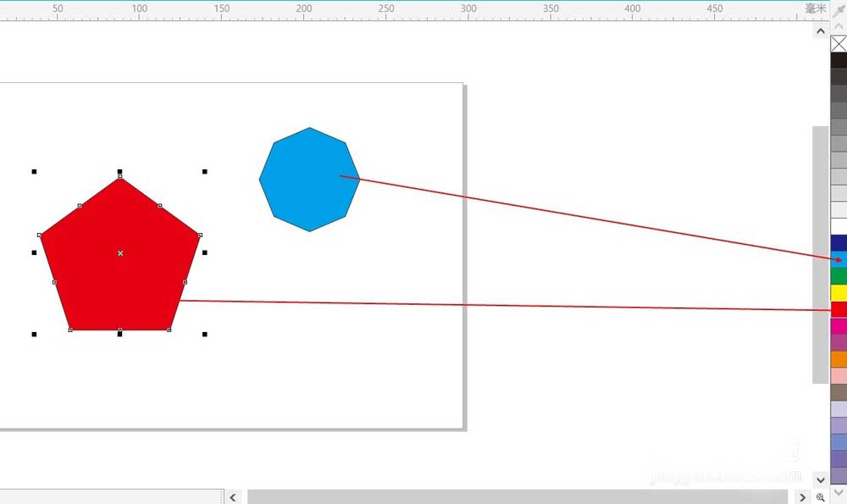Click the bottom-center selection handle of the pentagon

tap(120, 335)
